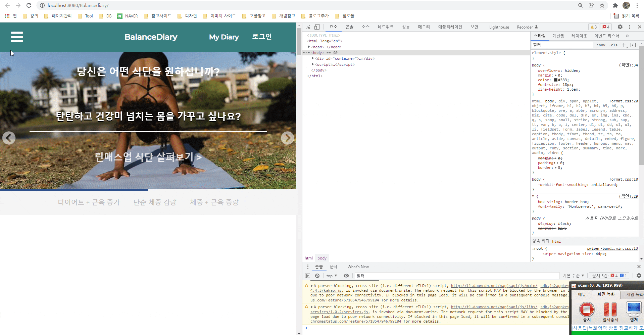This screenshot has width=644, height=335.
Task: Select the 계산됨 styles tab
Action: pyautogui.click(x=558, y=36)
